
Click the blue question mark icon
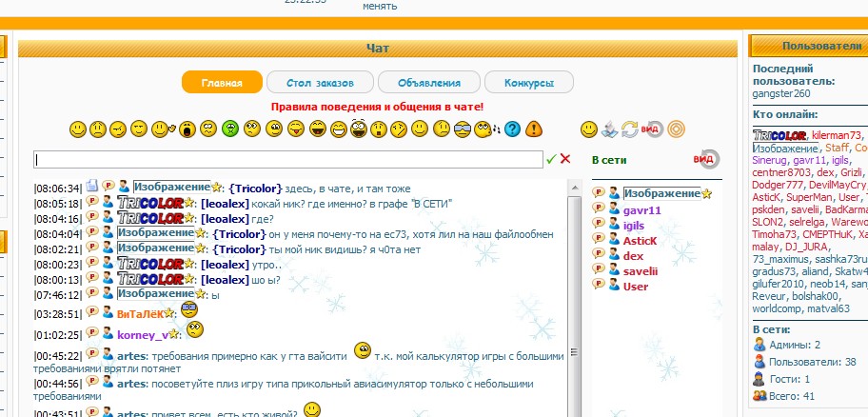(512, 129)
